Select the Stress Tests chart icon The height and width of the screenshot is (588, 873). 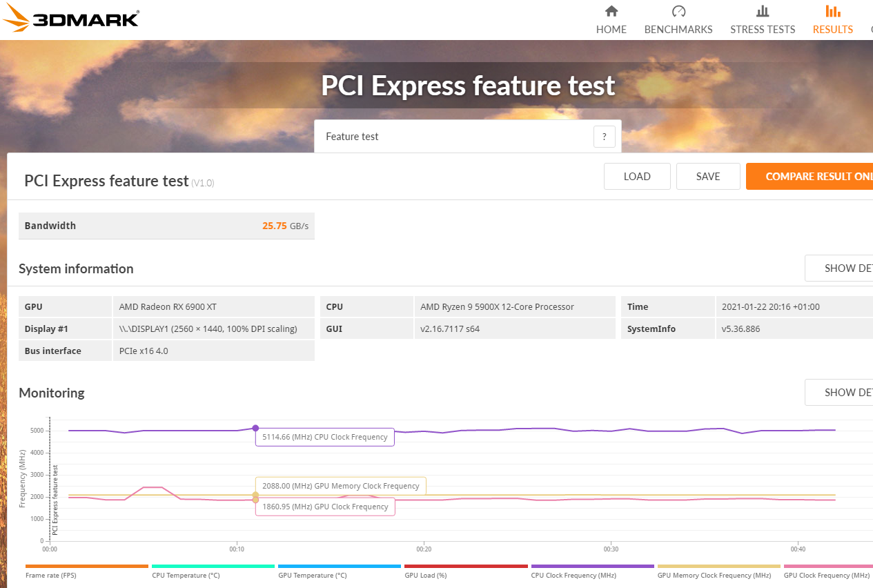point(763,11)
